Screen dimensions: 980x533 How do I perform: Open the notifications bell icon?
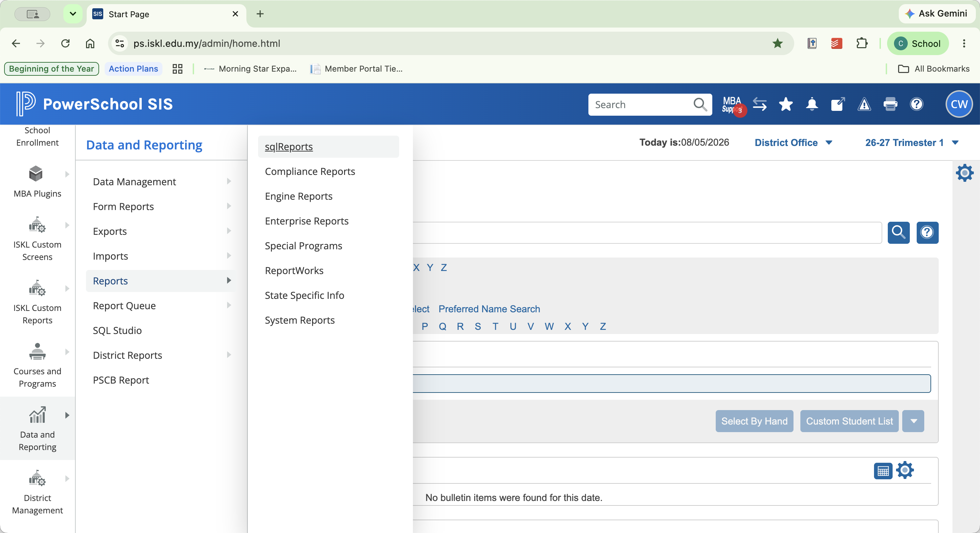[812, 104]
